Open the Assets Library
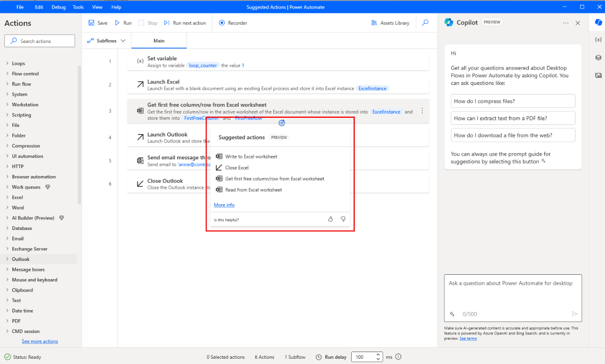 coord(390,22)
